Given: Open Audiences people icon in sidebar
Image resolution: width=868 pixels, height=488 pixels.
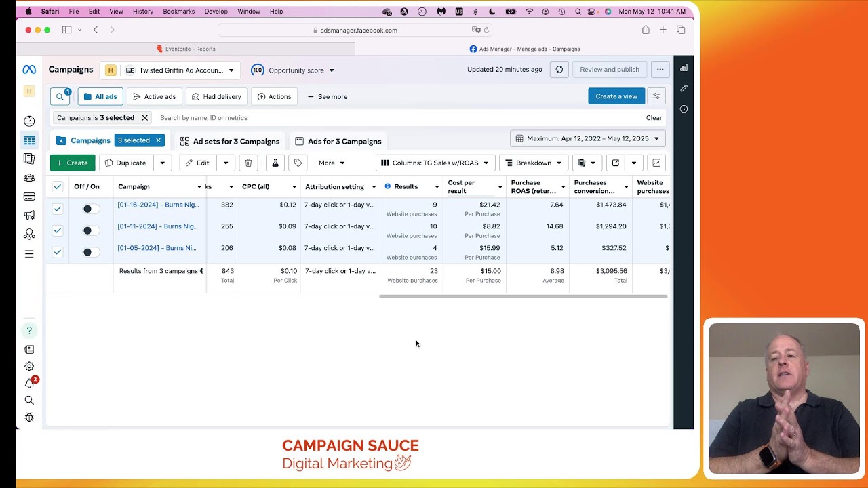Looking at the screenshot, I should point(29,178).
